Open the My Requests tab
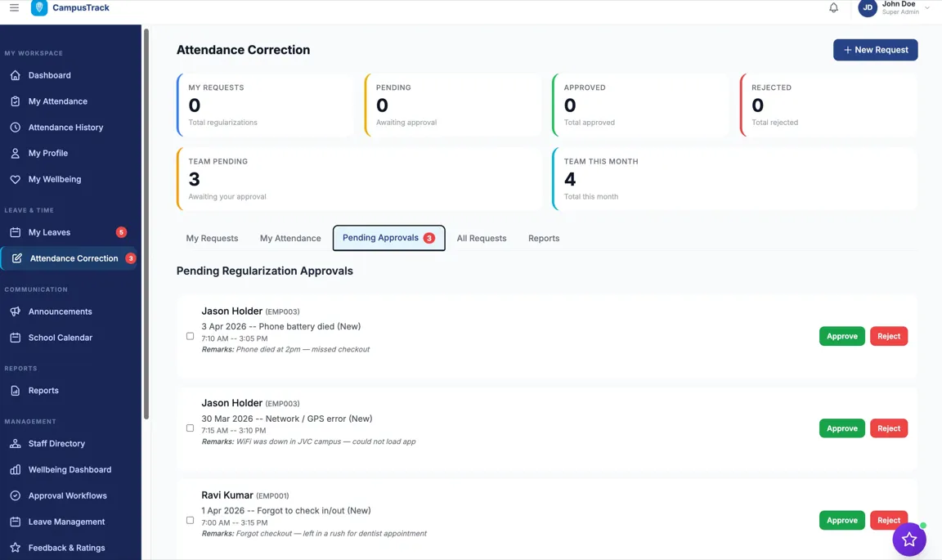 coord(212,238)
